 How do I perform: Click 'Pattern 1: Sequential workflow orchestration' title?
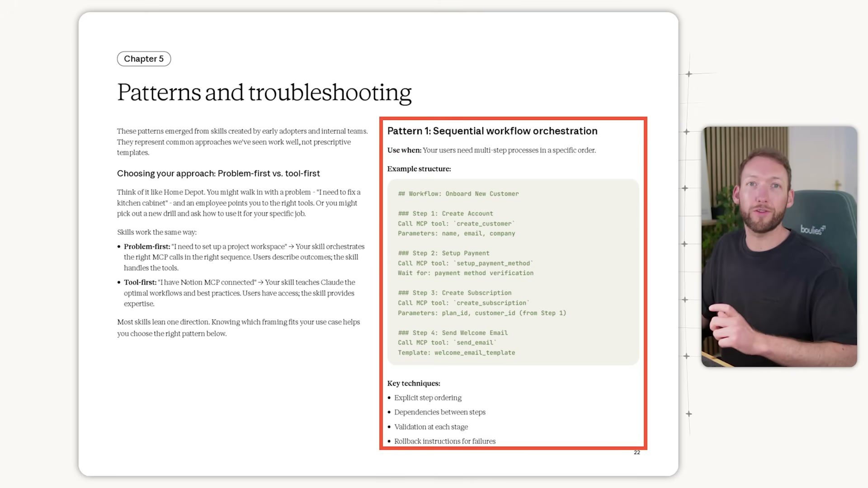[492, 131]
